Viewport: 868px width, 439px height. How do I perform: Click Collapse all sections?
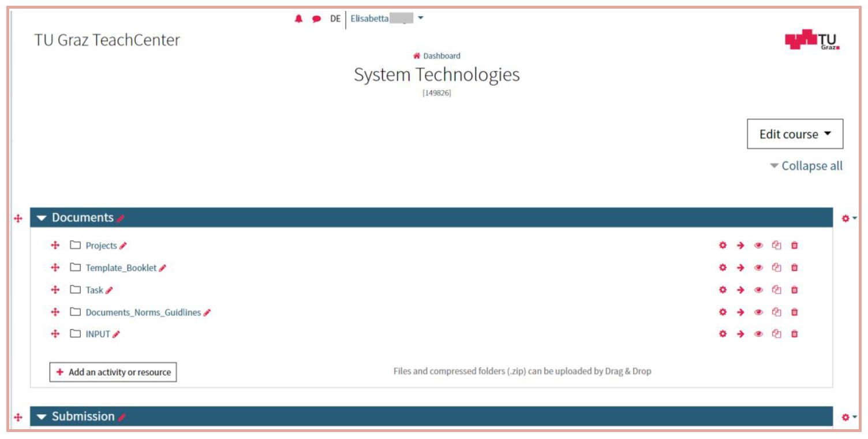pyautogui.click(x=806, y=166)
